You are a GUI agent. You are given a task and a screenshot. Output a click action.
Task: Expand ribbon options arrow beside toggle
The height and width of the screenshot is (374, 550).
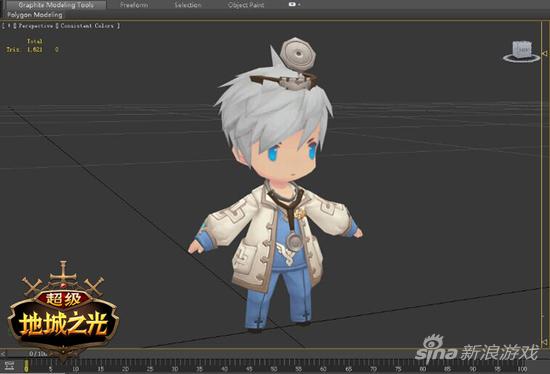click(299, 5)
